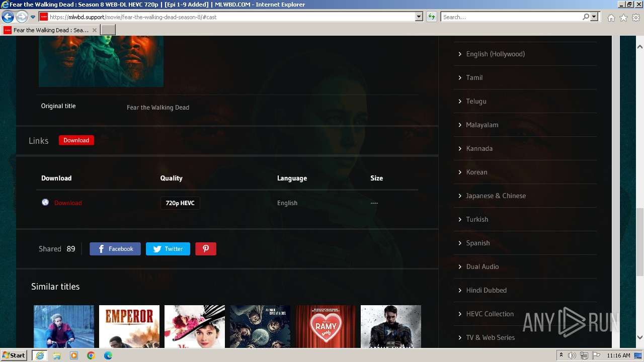Open a new blank tab
Viewport: 644px width, 362px height.
108,30
